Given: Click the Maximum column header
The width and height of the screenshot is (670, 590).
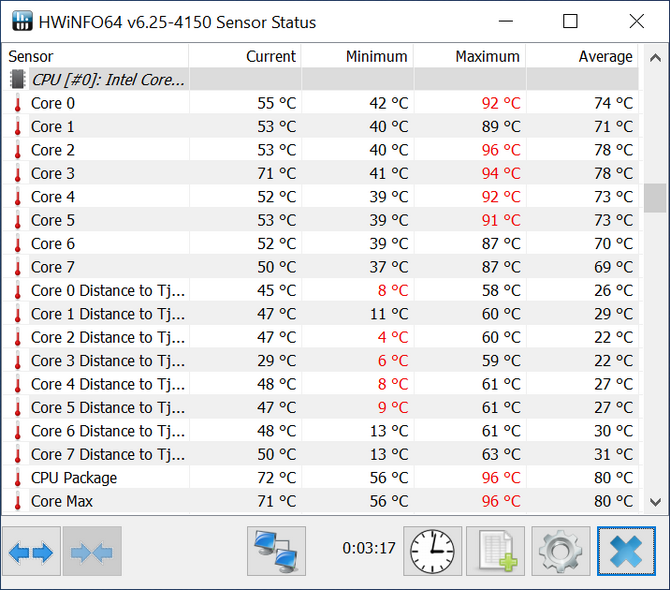Looking at the screenshot, I should 470,56.
